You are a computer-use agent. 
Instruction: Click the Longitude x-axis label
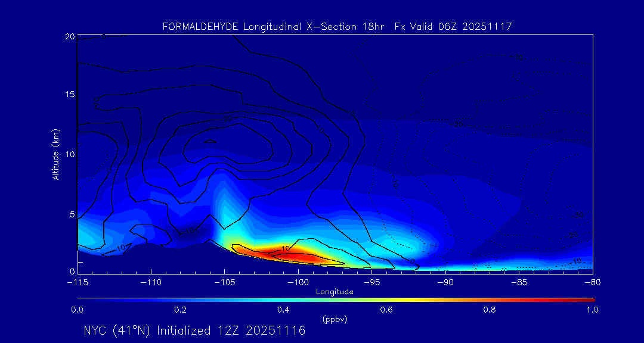point(335,292)
